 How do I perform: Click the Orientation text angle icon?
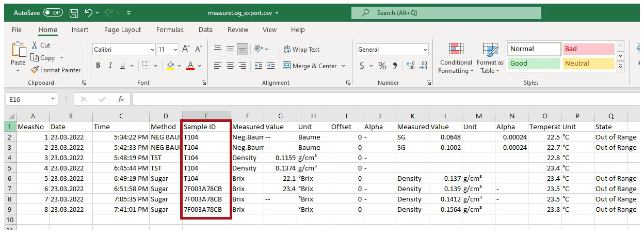[x=259, y=50]
